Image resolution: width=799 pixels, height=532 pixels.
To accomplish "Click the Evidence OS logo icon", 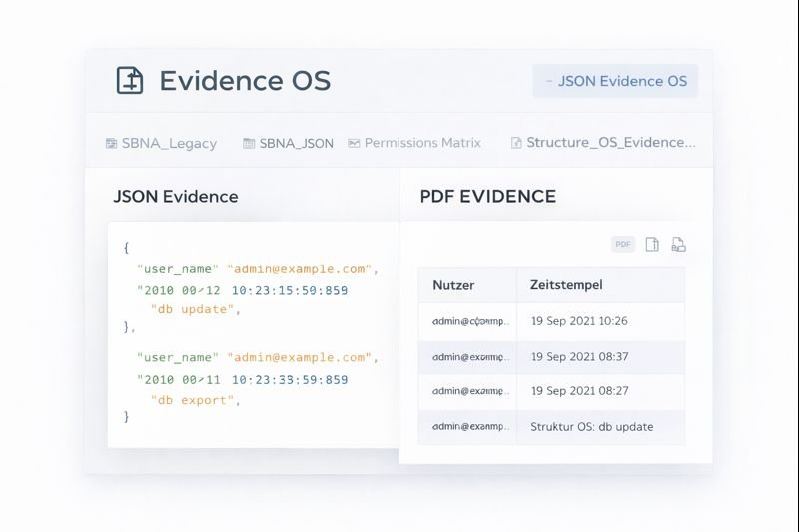I will pyautogui.click(x=130, y=81).
